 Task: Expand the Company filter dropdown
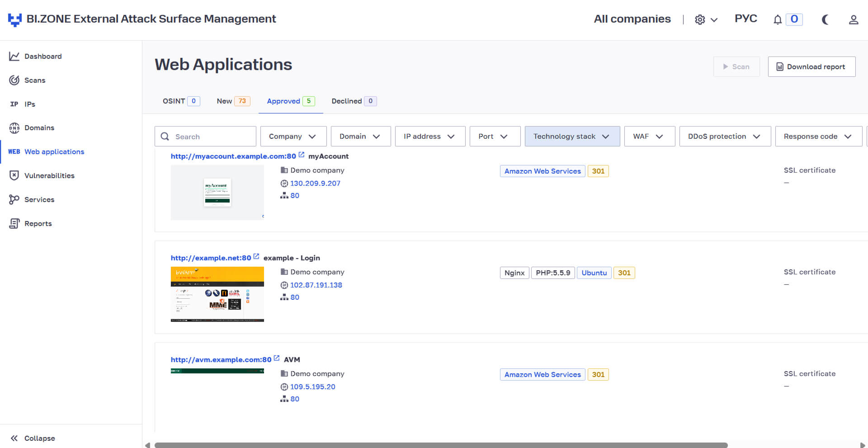[x=293, y=137]
